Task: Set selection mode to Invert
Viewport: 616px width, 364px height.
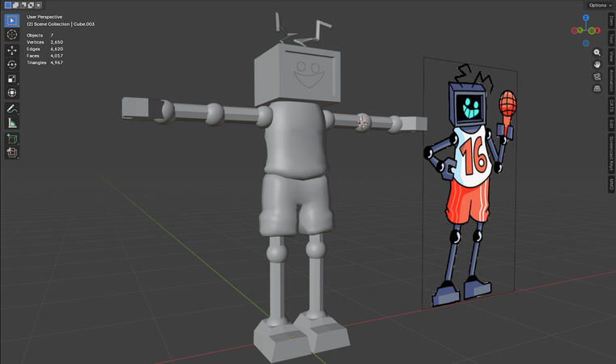Action: point(31,5)
